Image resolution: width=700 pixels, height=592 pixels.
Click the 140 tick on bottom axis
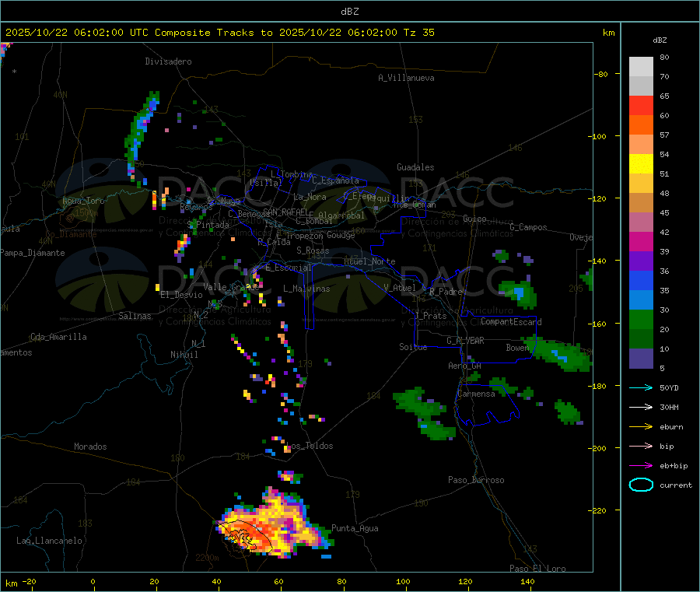point(527,581)
